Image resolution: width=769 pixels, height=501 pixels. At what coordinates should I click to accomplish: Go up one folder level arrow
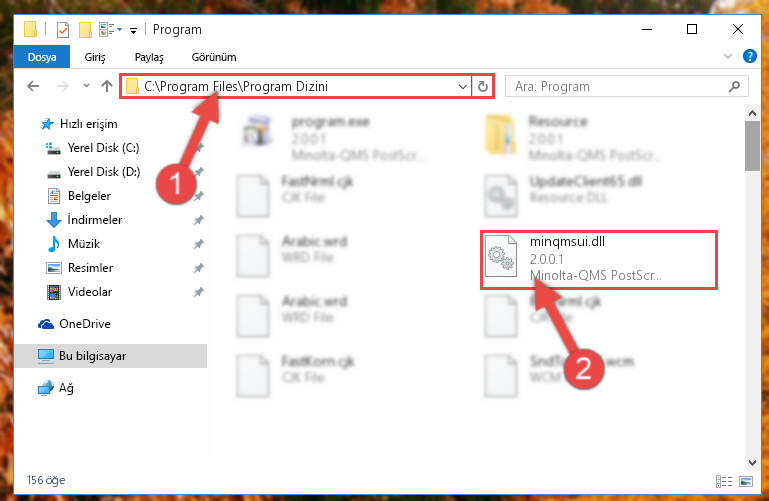point(106,86)
